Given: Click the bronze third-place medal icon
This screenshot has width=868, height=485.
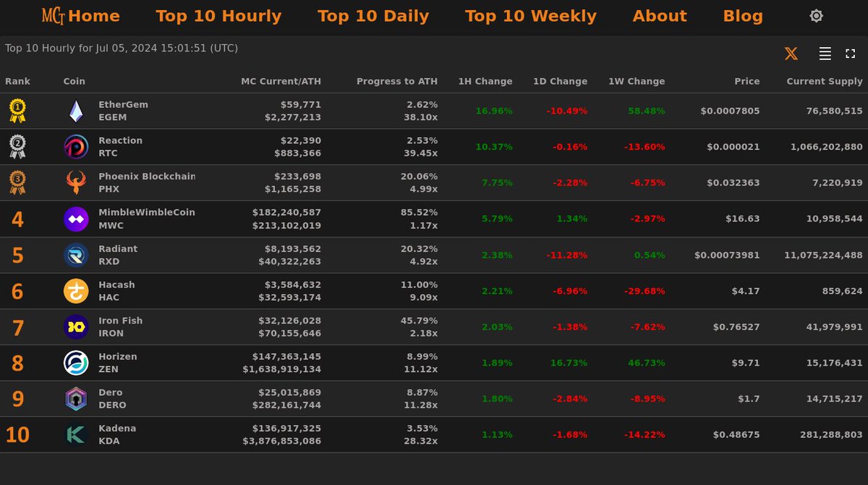Looking at the screenshot, I should coord(17,182).
